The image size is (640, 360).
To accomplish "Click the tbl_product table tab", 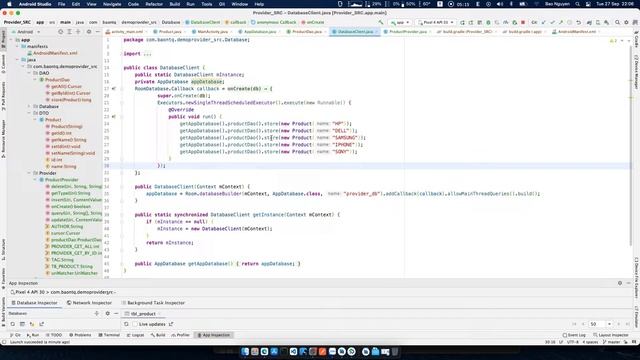I will [x=142, y=313].
